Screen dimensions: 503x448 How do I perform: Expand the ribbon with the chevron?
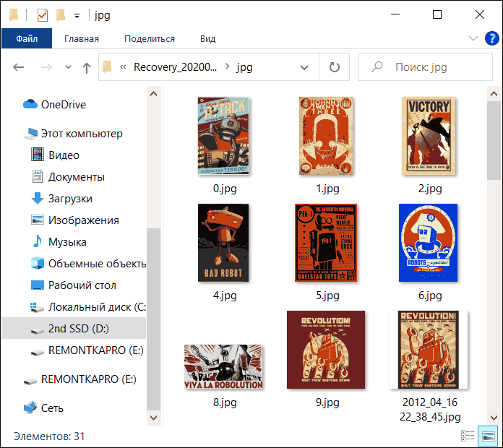473,38
